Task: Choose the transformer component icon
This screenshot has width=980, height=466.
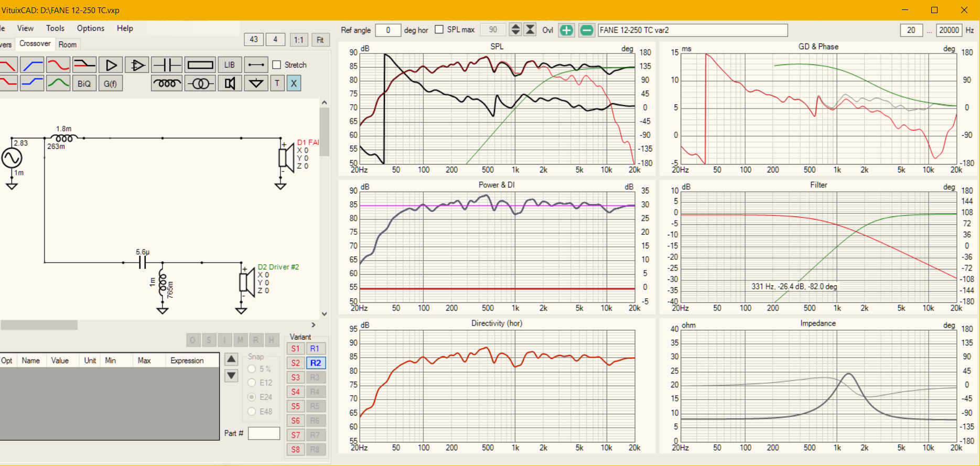Action: coord(200,83)
